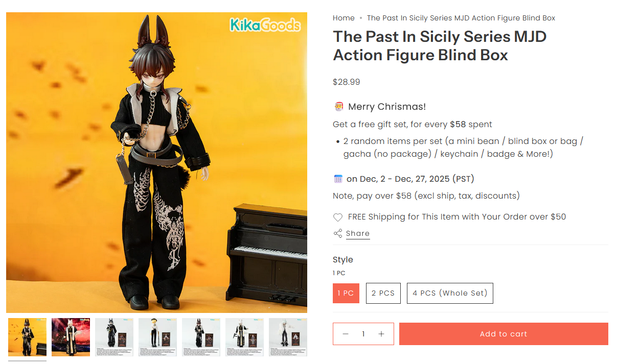
Task: View the last thumbnail of white-haired figure
Action: click(288, 337)
